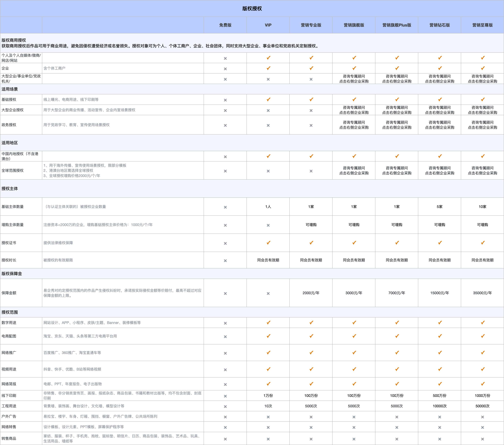The width and height of the screenshot is (504, 445).
Task: Click 35000元/年 保障金额 cell
Action: (x=482, y=293)
